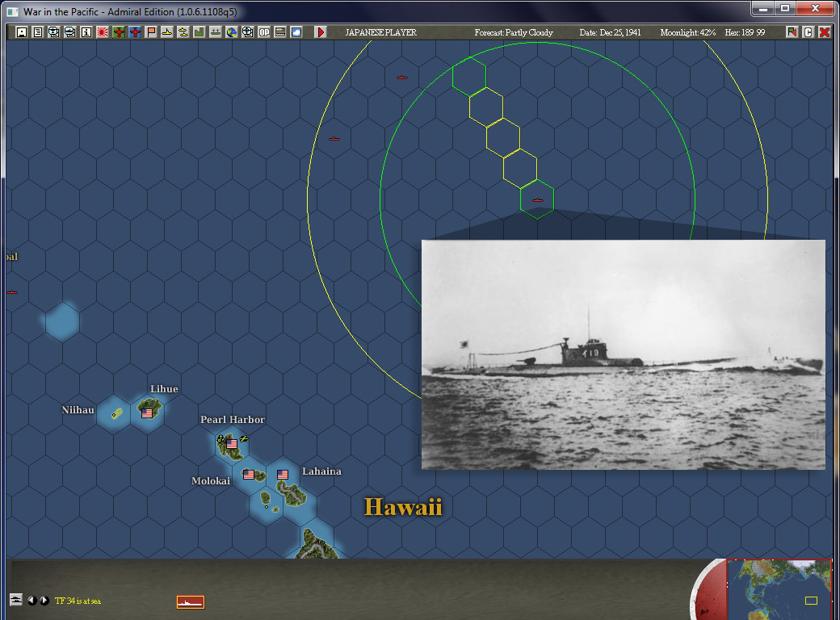The width and height of the screenshot is (840, 620).
Task: Select submarine in the green destination hex
Action: tap(537, 200)
